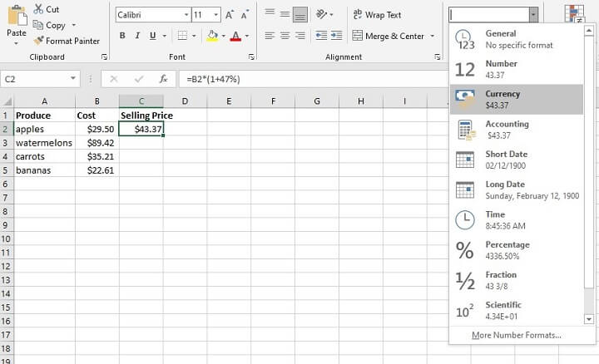Open Name Box dropdown arrow
The width and height of the screenshot is (599, 364).
[x=73, y=79]
